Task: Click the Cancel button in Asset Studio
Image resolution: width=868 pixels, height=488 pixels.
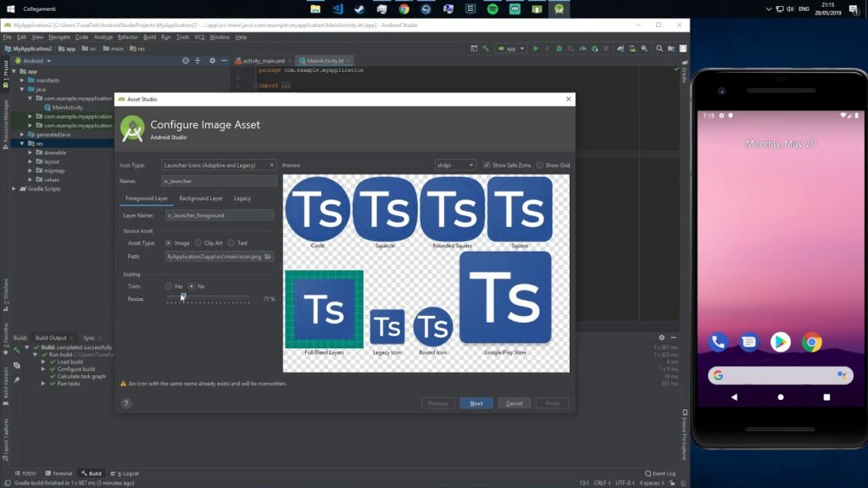Action: pyautogui.click(x=515, y=403)
